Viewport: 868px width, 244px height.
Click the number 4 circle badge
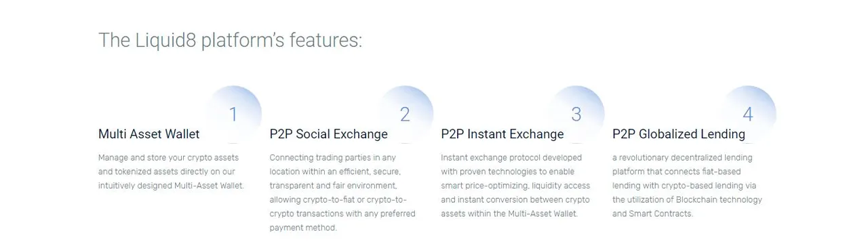(748, 114)
